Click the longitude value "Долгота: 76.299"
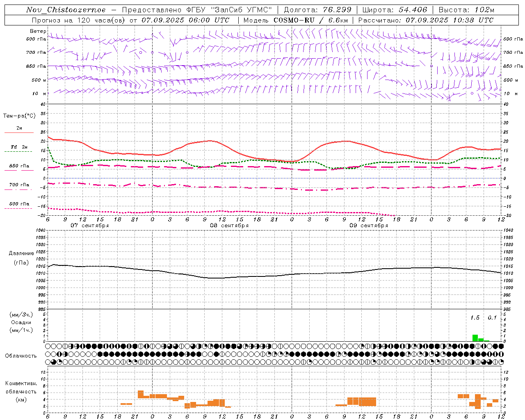The height and width of the screenshot is (420, 525). tap(317, 10)
